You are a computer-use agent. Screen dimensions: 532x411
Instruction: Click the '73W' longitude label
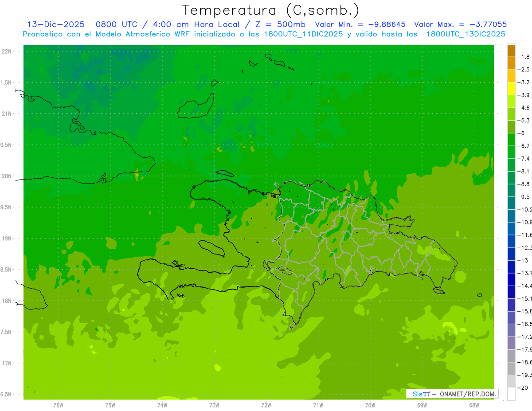(214, 405)
